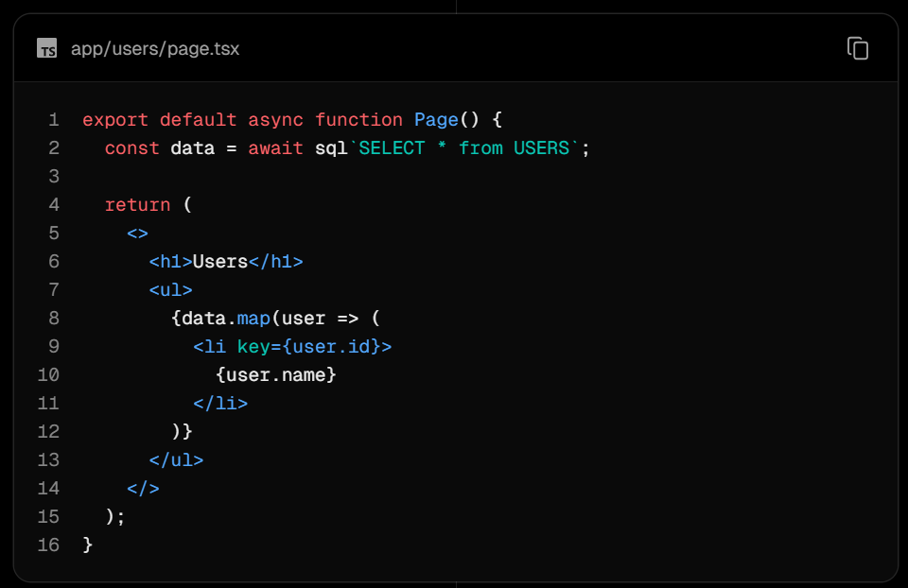Click line number 1 in gutter
Screen dimensions: 908x588
pyautogui.click(x=53, y=120)
